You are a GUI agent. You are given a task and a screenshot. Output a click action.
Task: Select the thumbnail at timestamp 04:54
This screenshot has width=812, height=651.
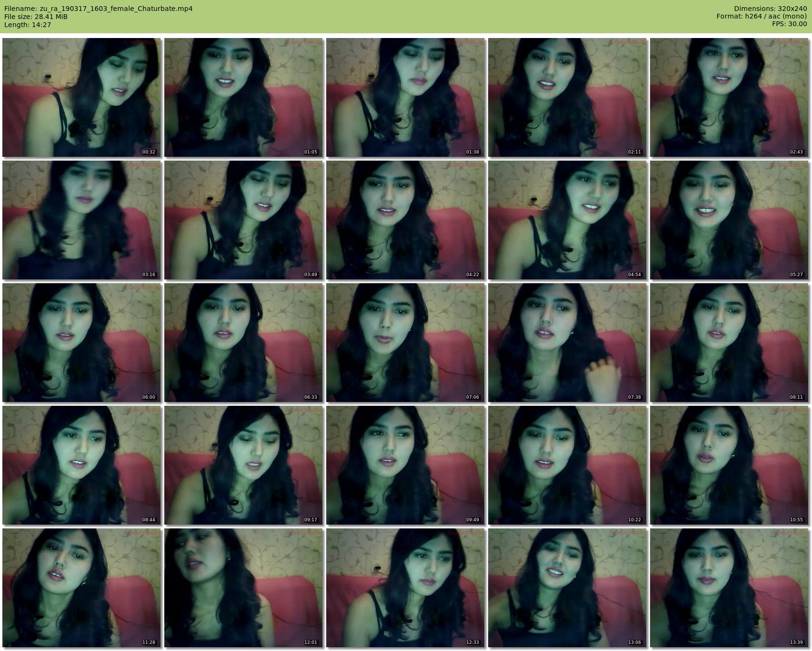[x=567, y=220]
